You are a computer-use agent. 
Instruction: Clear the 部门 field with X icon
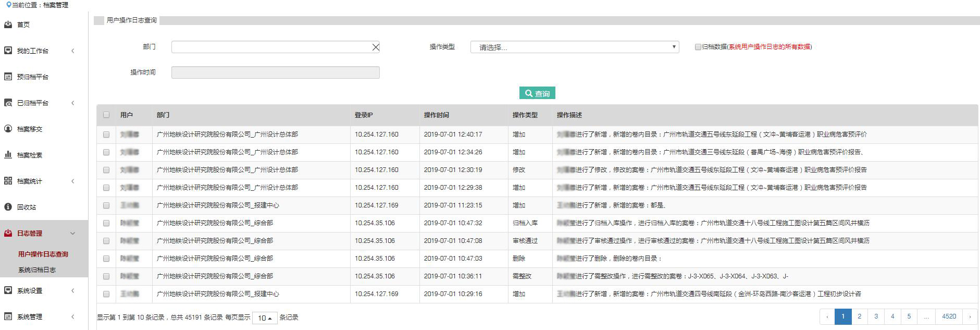coord(375,47)
